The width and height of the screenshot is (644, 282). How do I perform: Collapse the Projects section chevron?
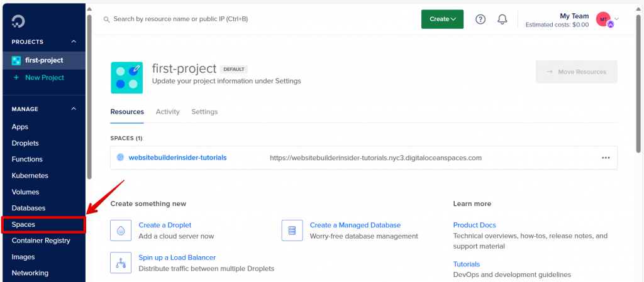click(74, 42)
